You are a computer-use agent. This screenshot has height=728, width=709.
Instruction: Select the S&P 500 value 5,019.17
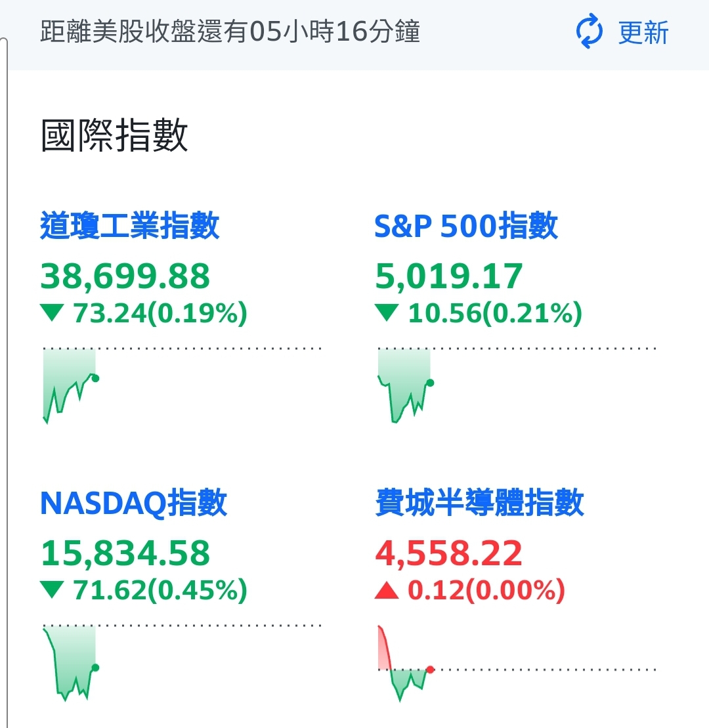point(448,276)
